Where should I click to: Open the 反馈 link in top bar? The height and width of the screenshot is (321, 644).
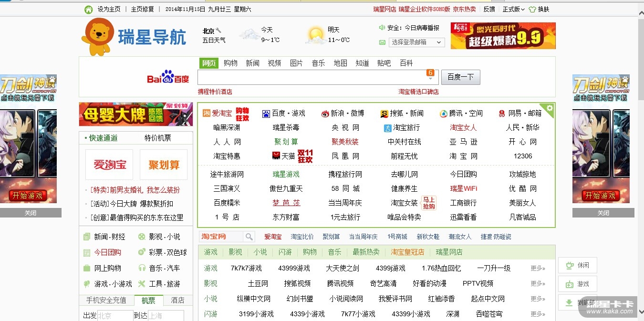(x=489, y=9)
